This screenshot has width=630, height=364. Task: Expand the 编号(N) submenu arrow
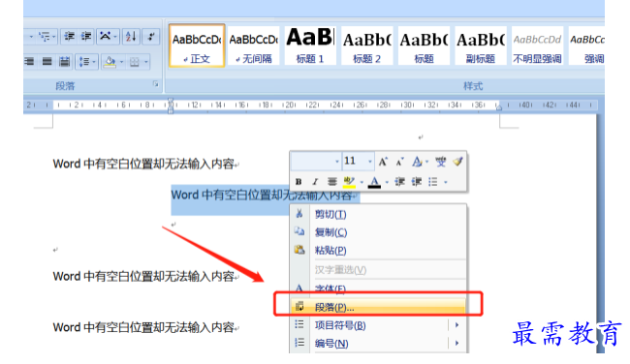(457, 343)
